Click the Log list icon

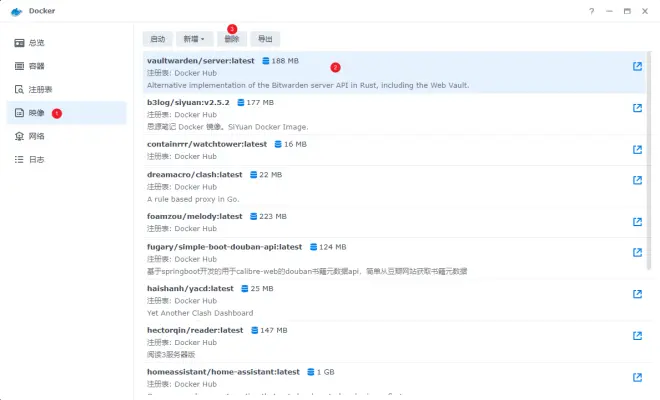pos(19,160)
